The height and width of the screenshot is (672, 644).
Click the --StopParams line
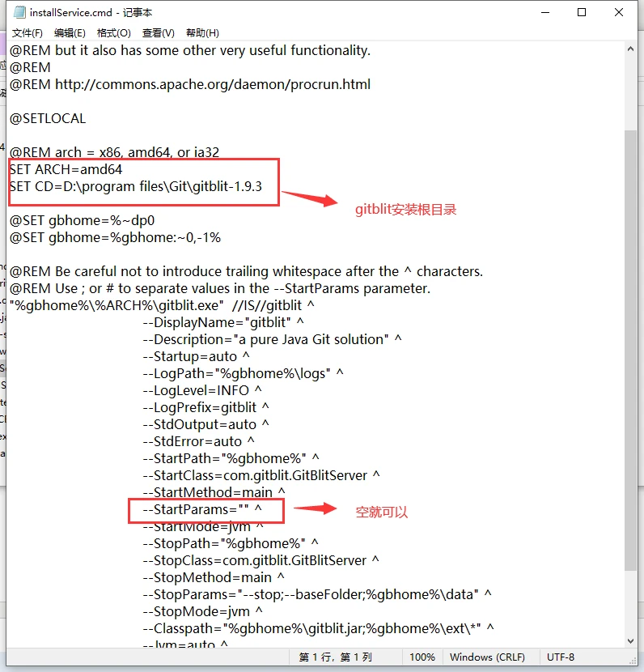coord(317,594)
